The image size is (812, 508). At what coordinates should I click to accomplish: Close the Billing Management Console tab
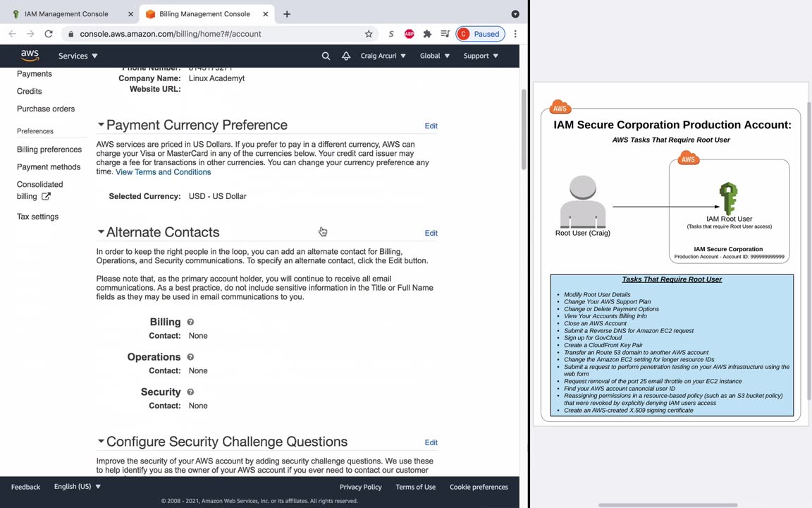[x=266, y=14]
